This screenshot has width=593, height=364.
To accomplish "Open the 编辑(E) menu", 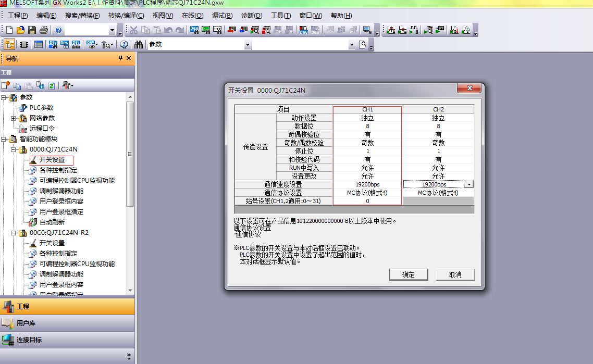I will coord(46,16).
